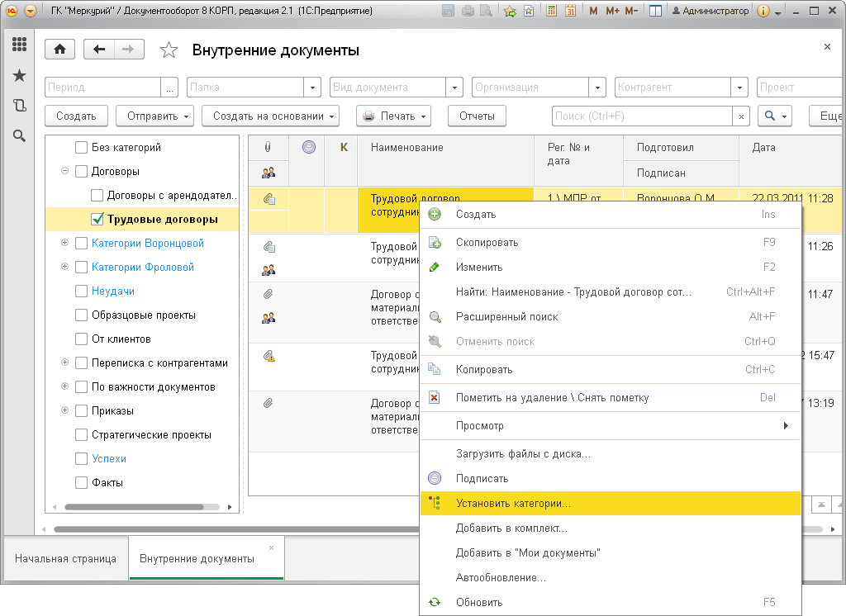Open Организация dropdown arrow
Viewport: 846px width, 616px height.
pyautogui.click(x=597, y=87)
